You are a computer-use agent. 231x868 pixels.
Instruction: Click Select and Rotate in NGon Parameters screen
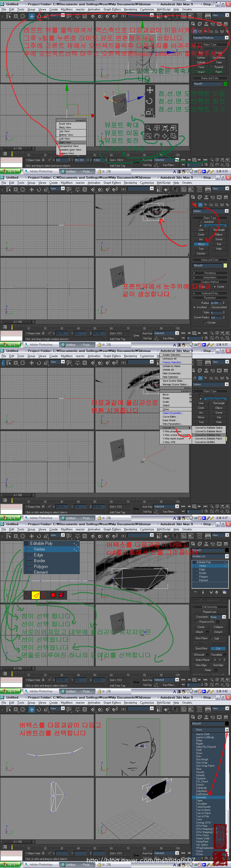click(39, 190)
